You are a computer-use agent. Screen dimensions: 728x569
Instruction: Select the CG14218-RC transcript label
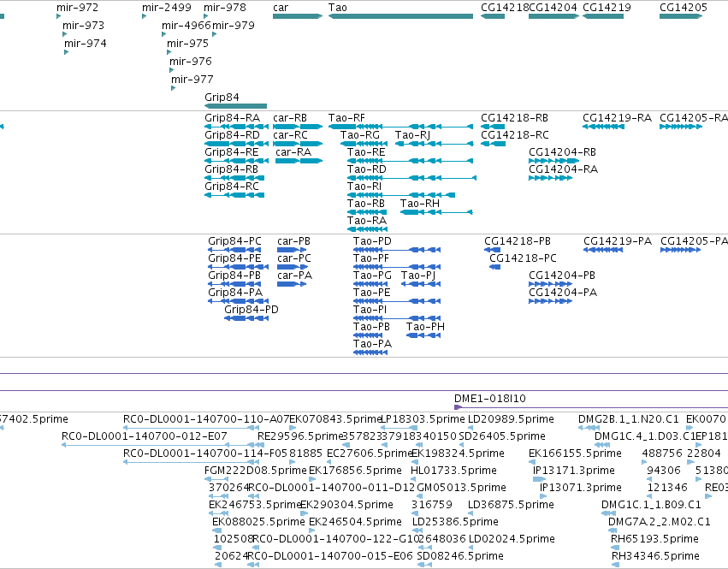(515, 134)
